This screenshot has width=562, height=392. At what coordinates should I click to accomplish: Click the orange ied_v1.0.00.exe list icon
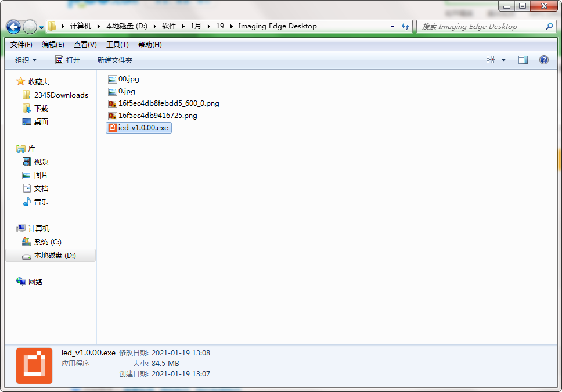pyautogui.click(x=113, y=128)
